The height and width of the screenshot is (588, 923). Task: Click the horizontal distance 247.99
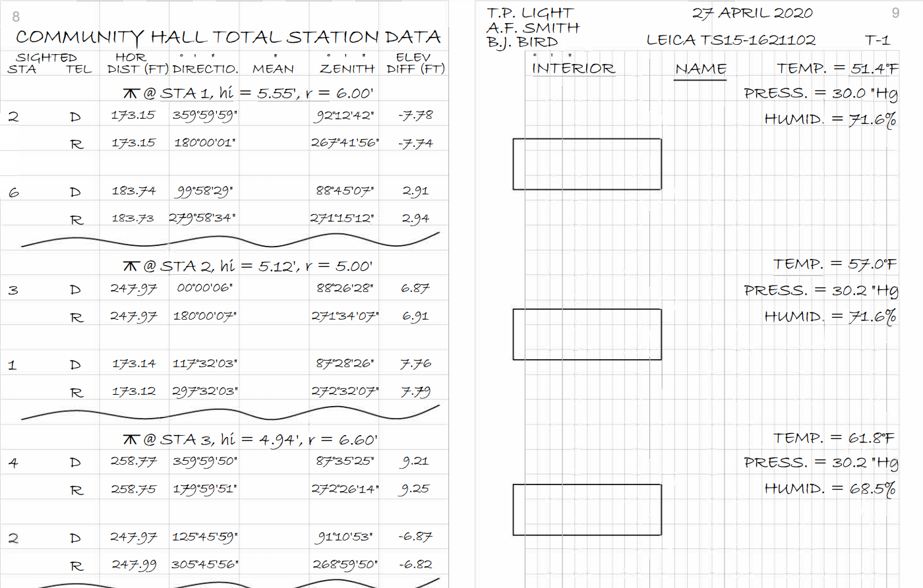point(134,565)
